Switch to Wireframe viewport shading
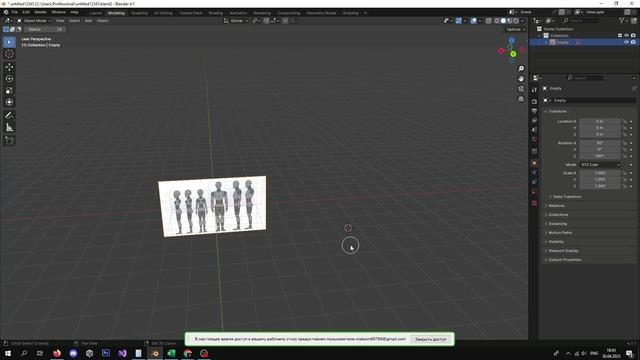Viewport: 640px width, 360px height. click(x=497, y=21)
